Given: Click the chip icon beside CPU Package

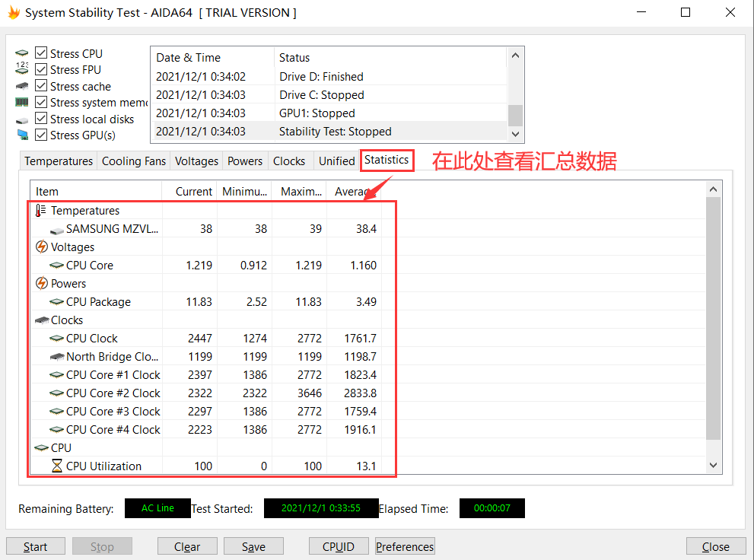Looking at the screenshot, I should click(x=57, y=302).
